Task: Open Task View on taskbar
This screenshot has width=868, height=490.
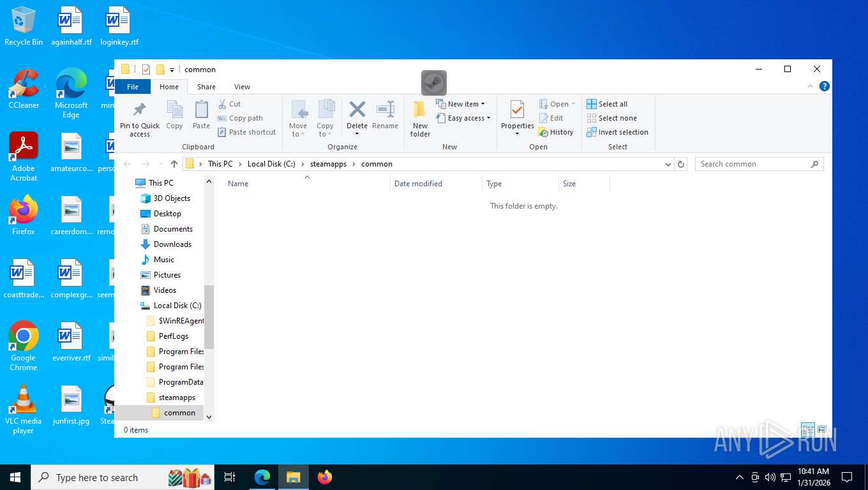Action: click(x=230, y=477)
